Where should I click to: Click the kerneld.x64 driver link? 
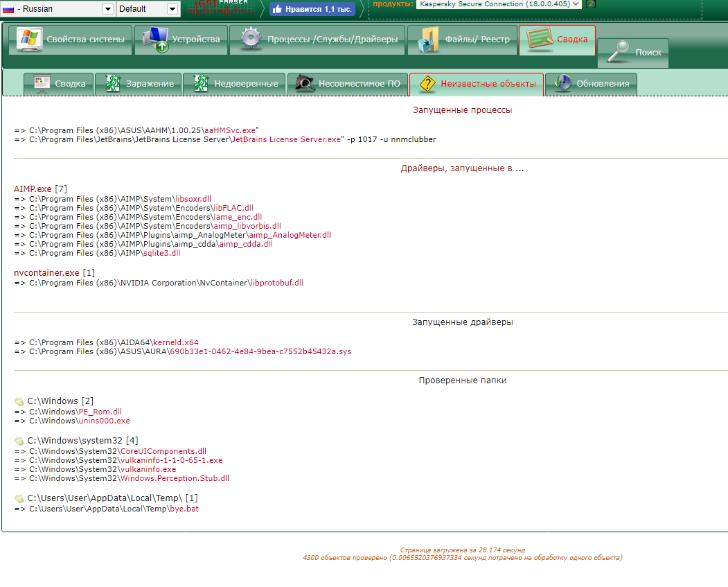[x=175, y=342]
